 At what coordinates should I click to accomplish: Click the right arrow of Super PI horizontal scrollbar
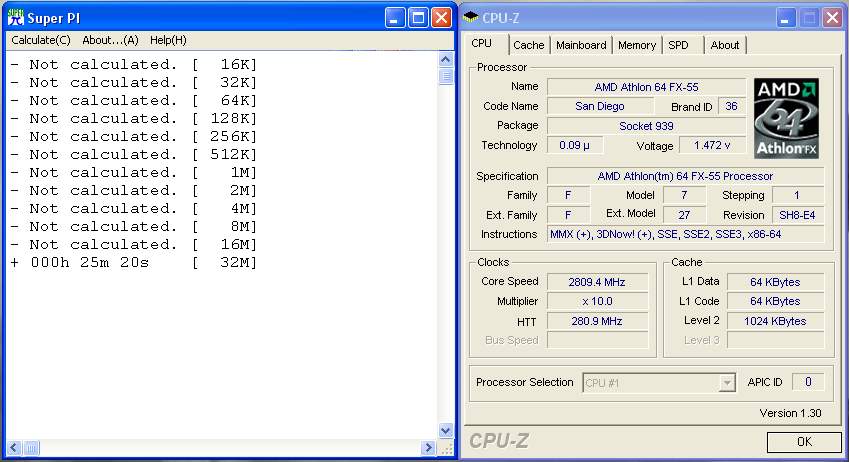pyautogui.click(x=428, y=448)
